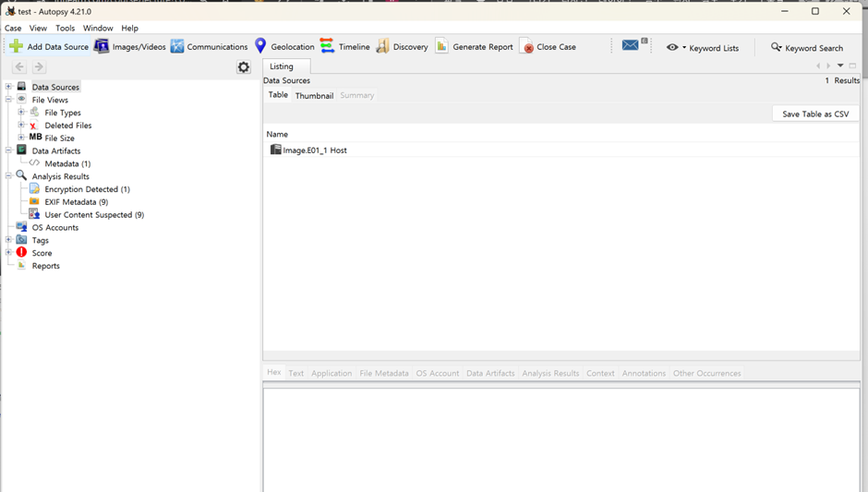Click the forward arrow navigation button

click(x=39, y=67)
